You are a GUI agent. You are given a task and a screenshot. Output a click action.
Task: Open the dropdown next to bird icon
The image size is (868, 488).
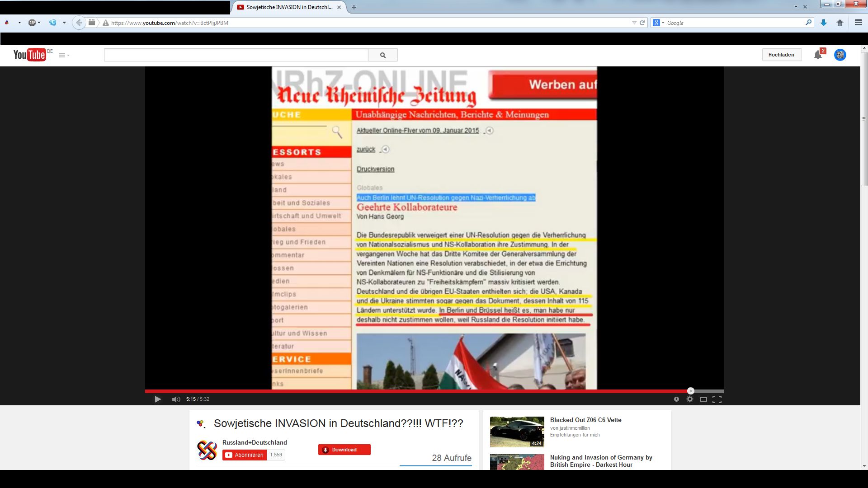click(64, 23)
